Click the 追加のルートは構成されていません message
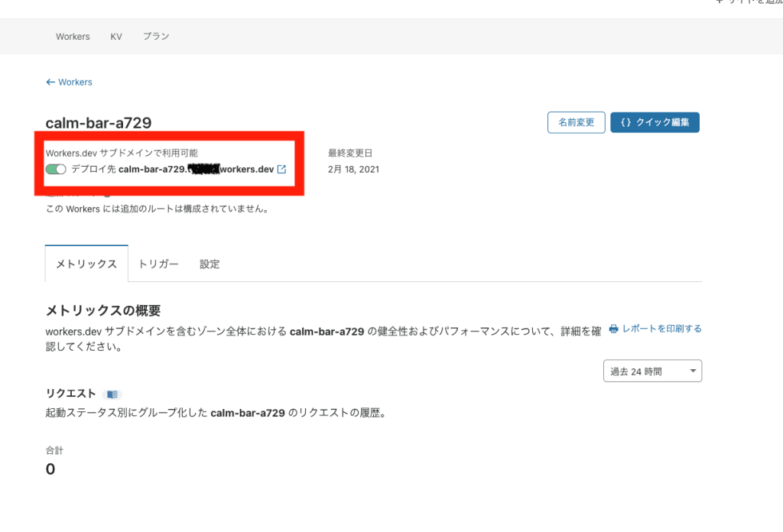This screenshot has width=783, height=532. [158, 209]
